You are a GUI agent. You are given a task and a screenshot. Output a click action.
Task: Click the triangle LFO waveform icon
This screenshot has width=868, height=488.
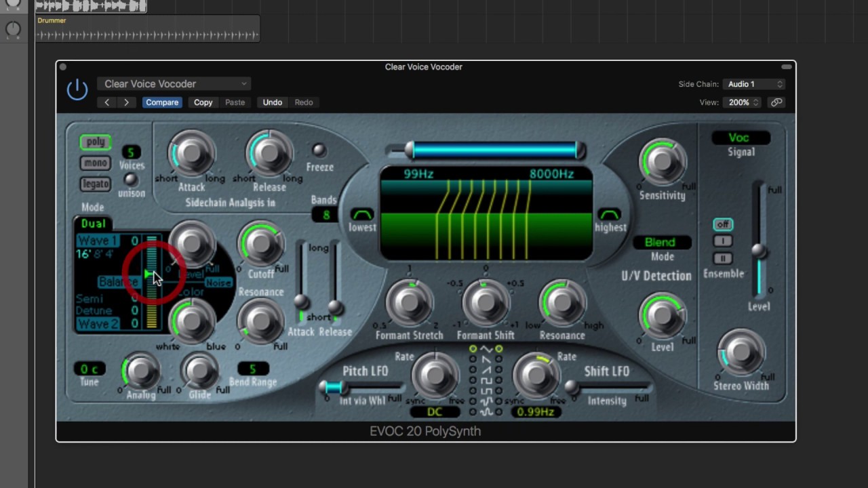pos(486,349)
